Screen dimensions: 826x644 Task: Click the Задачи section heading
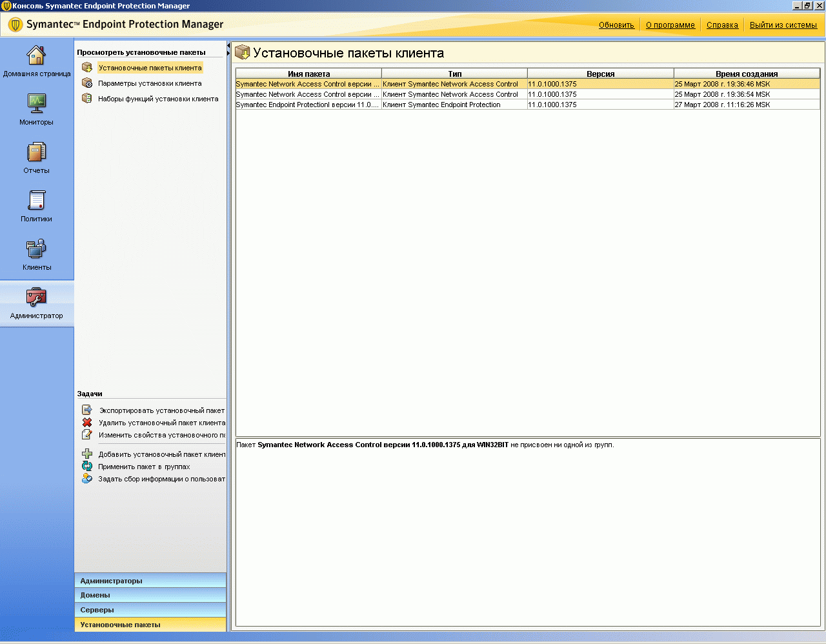point(90,394)
